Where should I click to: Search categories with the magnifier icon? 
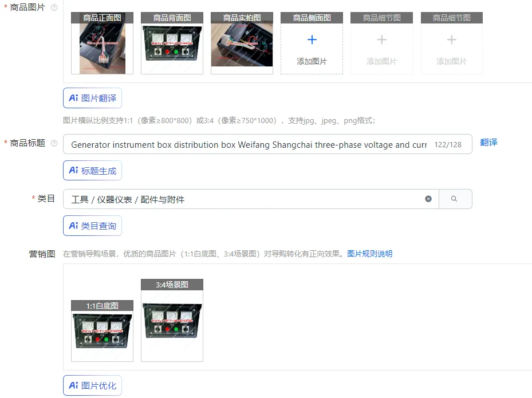(454, 199)
